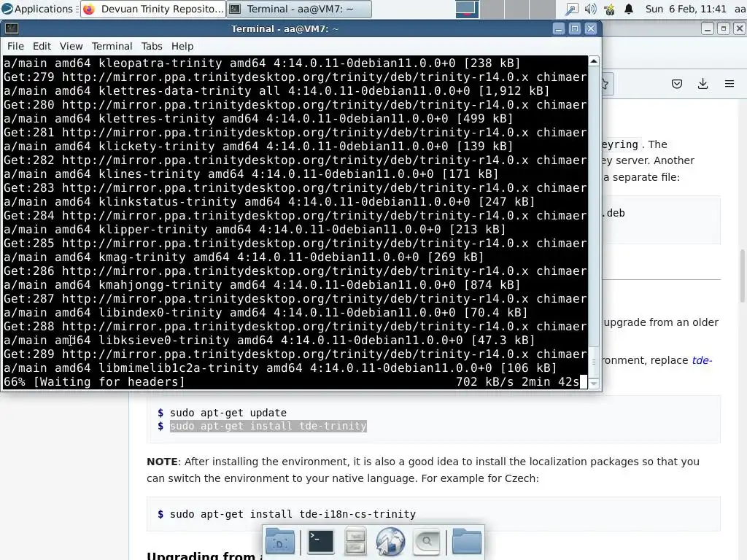This screenshot has width=747, height=560.
Task: Minimize the Terminal window
Action: 559,28
